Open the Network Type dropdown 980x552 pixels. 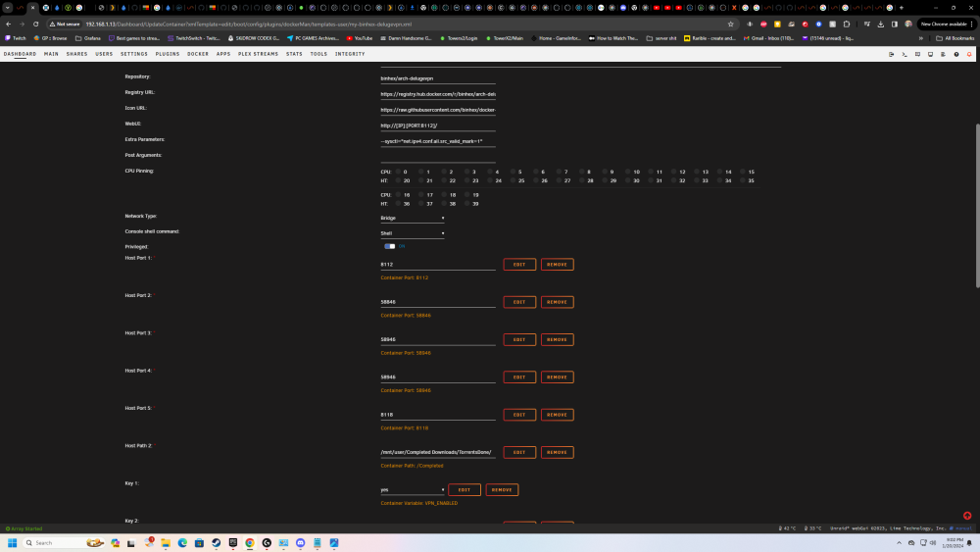click(x=413, y=219)
